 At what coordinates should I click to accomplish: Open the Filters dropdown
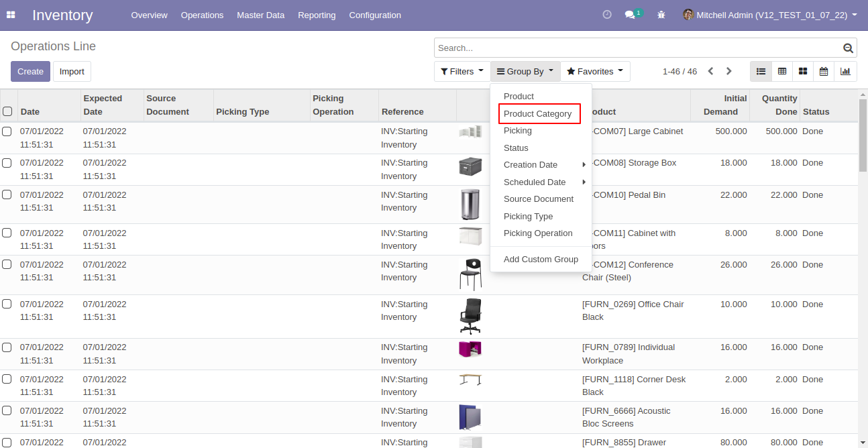pos(462,71)
